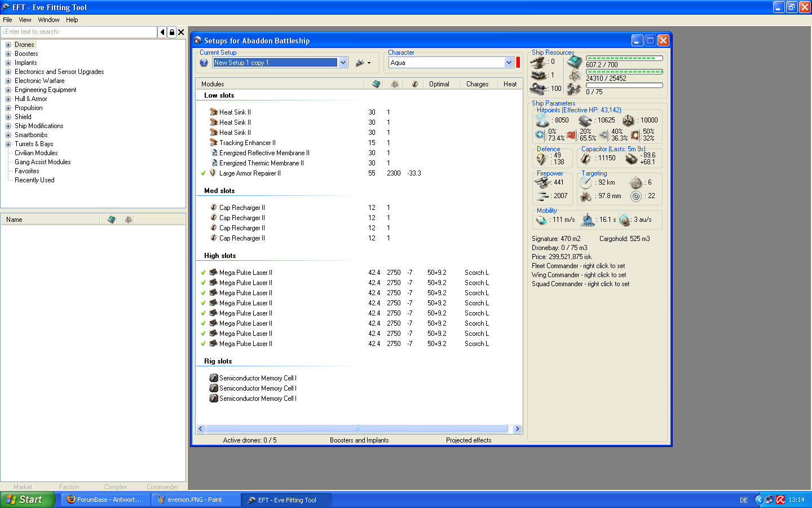Click the align time icon showing 16.1 s
The width and height of the screenshot is (812, 508).
click(588, 220)
